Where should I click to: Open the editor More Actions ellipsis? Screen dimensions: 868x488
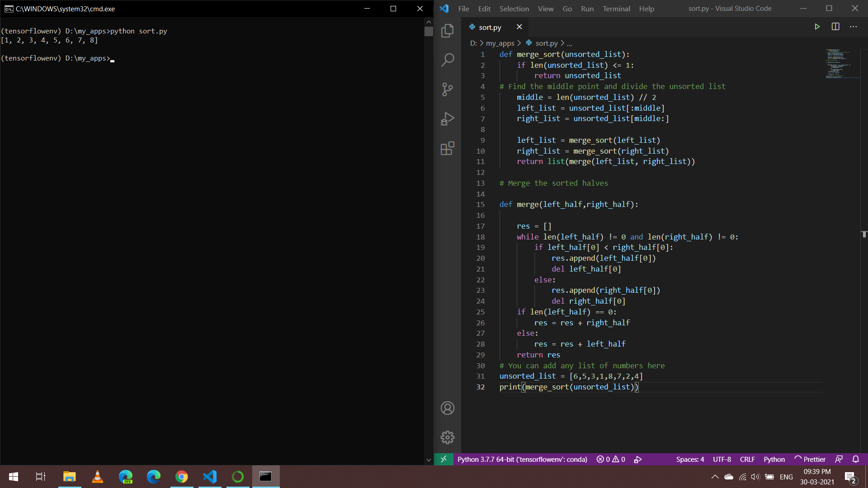853,27
